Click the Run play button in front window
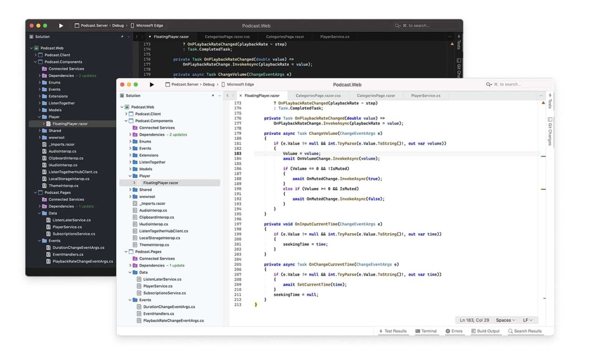589x364 pixels. [152, 85]
